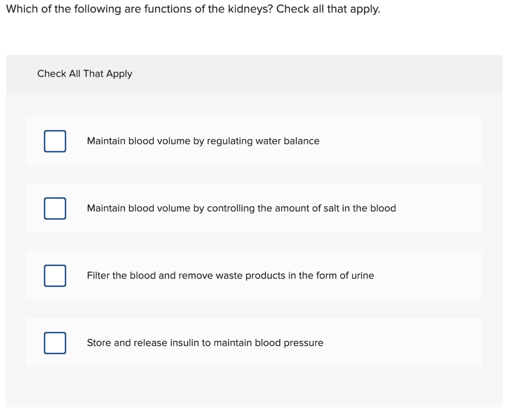The height and width of the screenshot is (420, 510).
Task: Enable the filter blood and urine checkbox
Action: click(x=55, y=276)
